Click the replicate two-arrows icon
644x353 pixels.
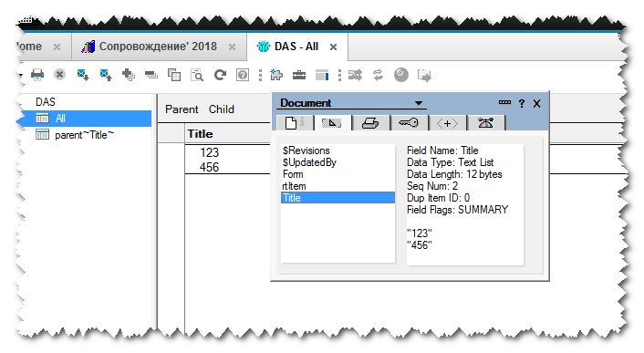[378, 75]
